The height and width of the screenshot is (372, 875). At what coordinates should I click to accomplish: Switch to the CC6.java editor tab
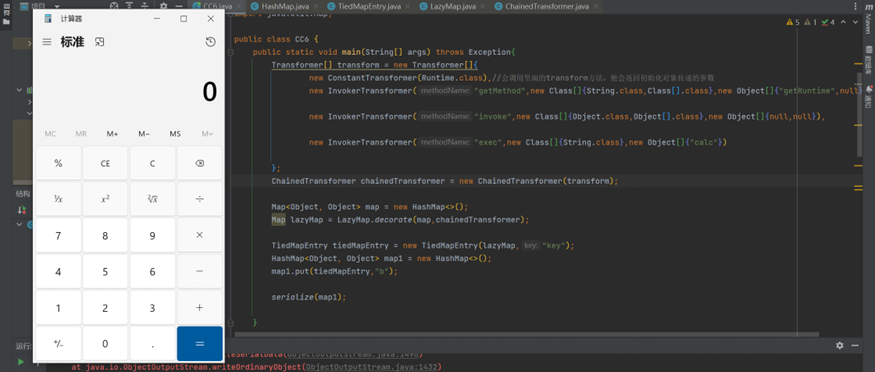(217, 6)
